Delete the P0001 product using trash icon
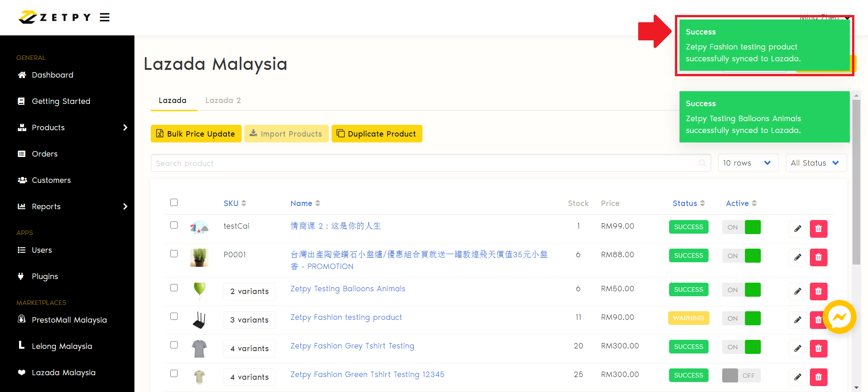 [x=818, y=257]
